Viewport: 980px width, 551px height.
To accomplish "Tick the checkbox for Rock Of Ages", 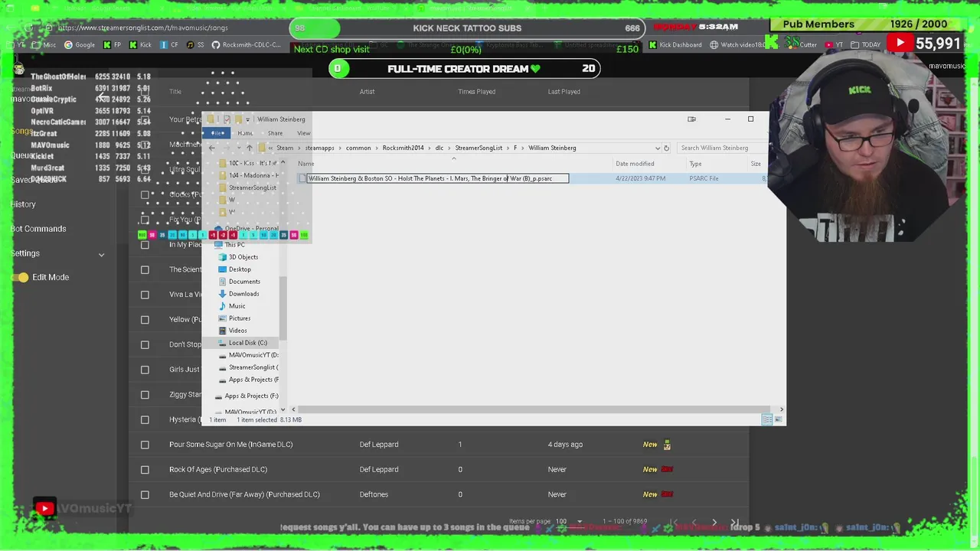I will 145,470.
